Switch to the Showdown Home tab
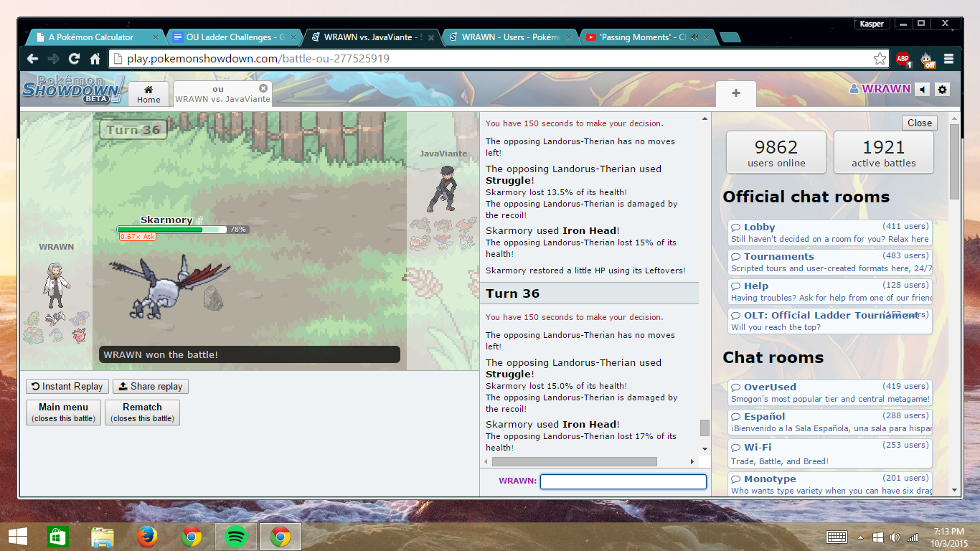This screenshot has height=551, width=980. click(149, 94)
